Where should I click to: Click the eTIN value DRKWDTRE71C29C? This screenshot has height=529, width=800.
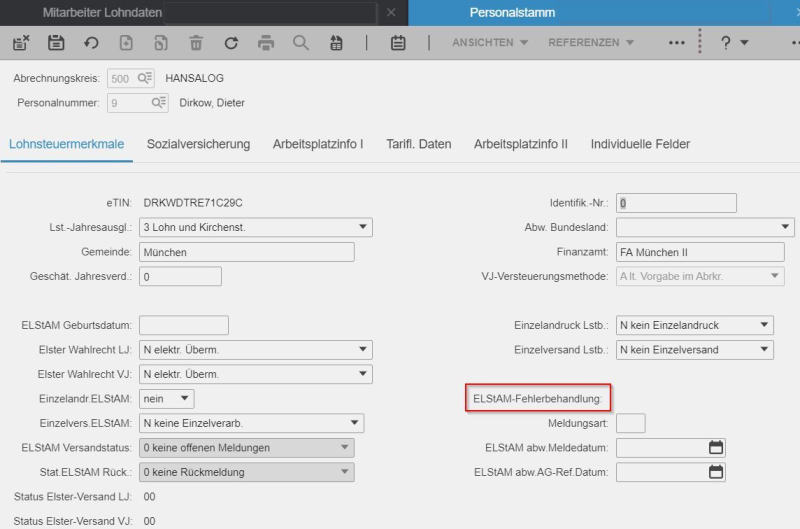(193, 203)
